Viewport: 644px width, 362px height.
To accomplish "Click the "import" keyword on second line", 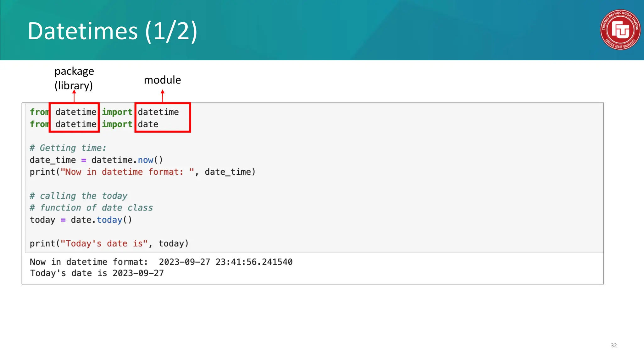I will [x=117, y=124].
